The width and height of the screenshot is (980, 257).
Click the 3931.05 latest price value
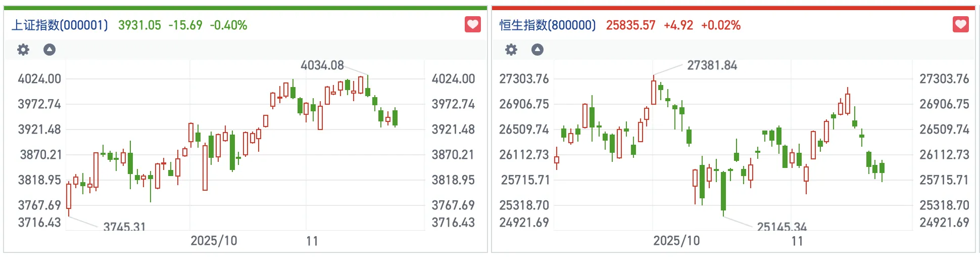(x=139, y=25)
